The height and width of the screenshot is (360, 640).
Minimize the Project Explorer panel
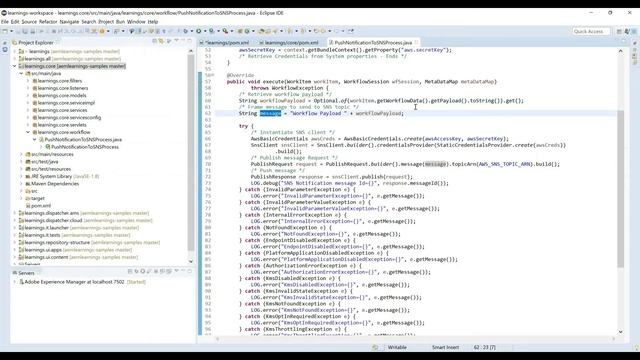pyautogui.click(x=183, y=41)
